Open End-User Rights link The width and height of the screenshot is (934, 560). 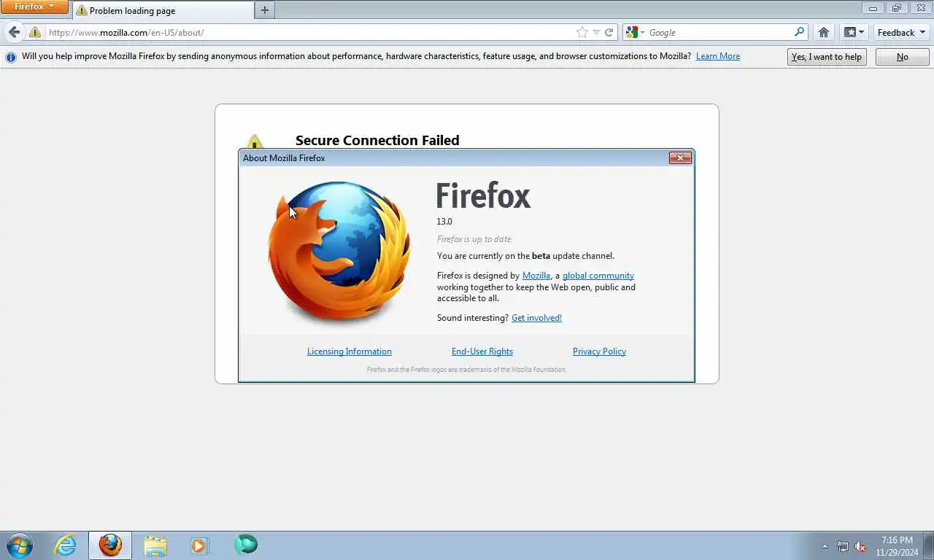[482, 351]
